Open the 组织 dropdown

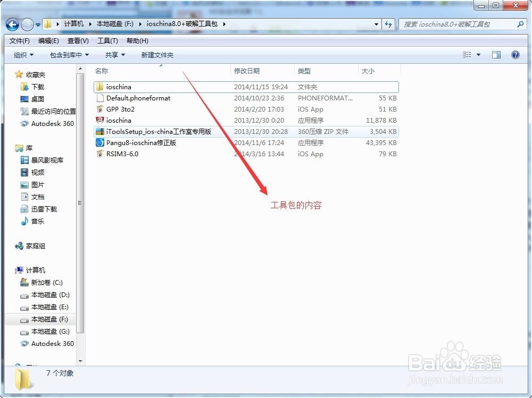[23, 55]
